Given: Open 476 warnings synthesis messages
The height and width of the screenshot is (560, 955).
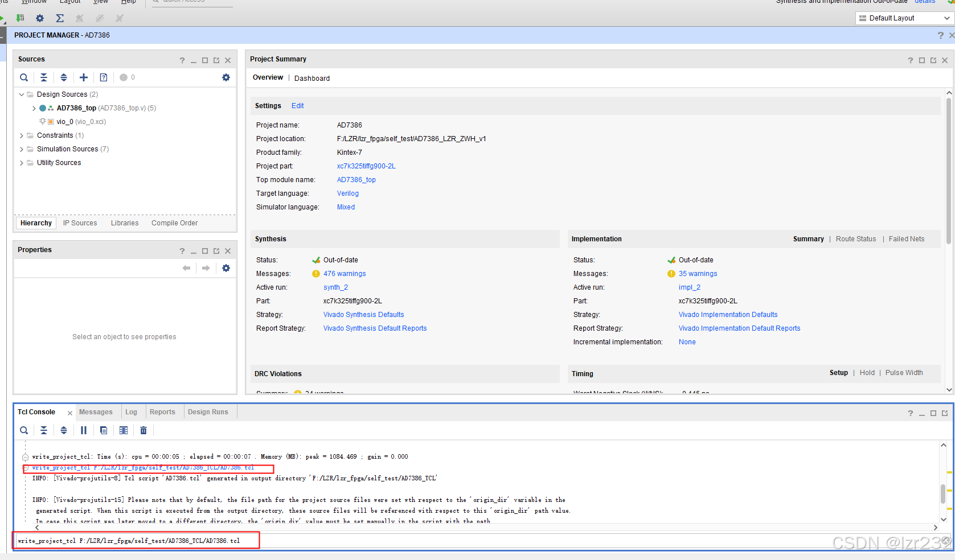Looking at the screenshot, I should 345,274.
